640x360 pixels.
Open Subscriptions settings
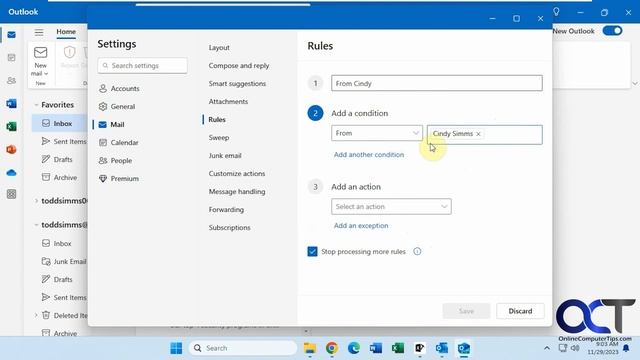(229, 227)
